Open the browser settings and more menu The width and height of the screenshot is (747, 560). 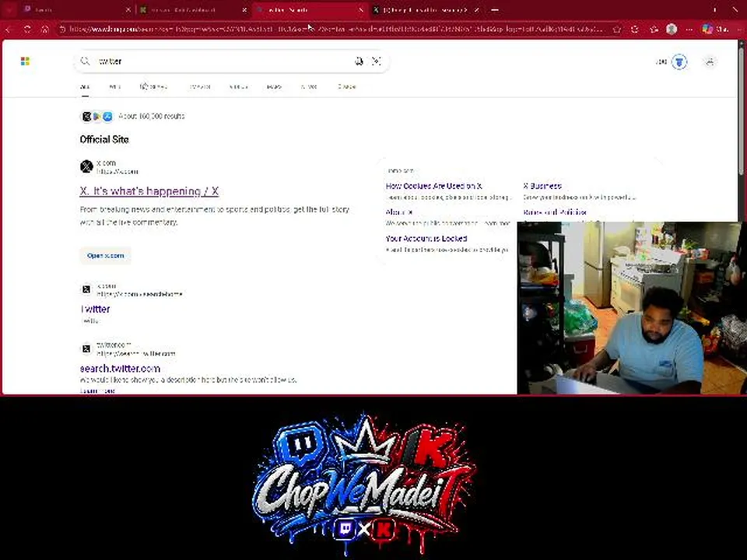(689, 30)
